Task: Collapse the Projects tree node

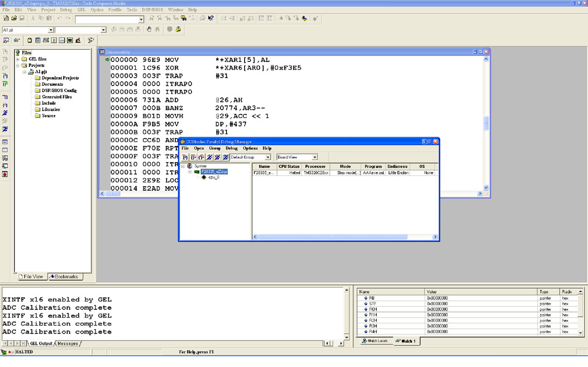Action: [x=18, y=65]
